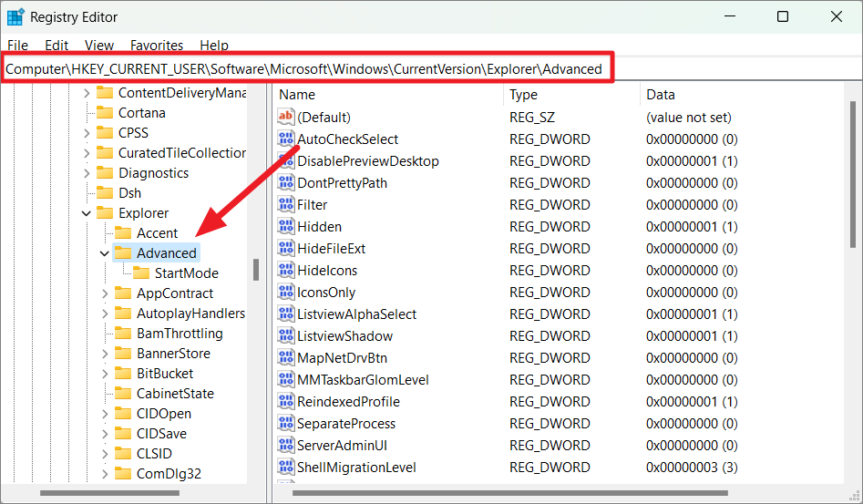Open the View menu
Screen dimensions: 863x504
click(99, 46)
